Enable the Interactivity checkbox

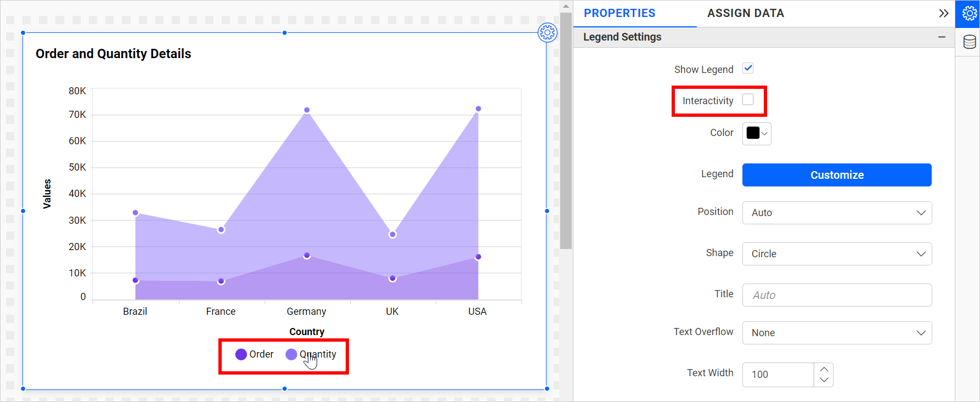[748, 99]
